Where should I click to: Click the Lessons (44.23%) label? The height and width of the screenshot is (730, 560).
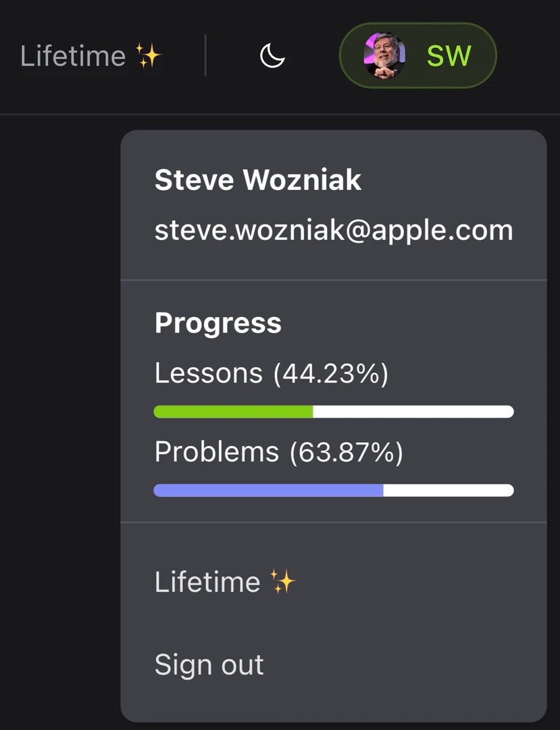(x=271, y=373)
